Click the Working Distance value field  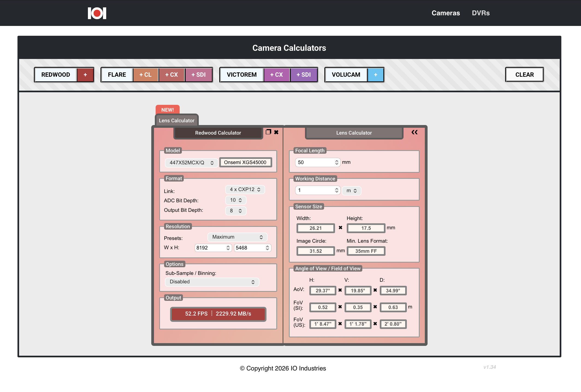pos(318,190)
